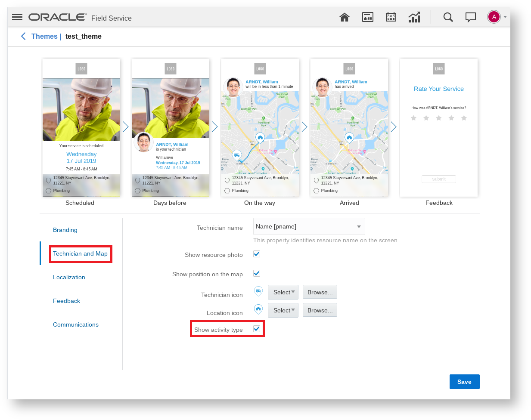Toggle Show resource photo checkbox

257,254
